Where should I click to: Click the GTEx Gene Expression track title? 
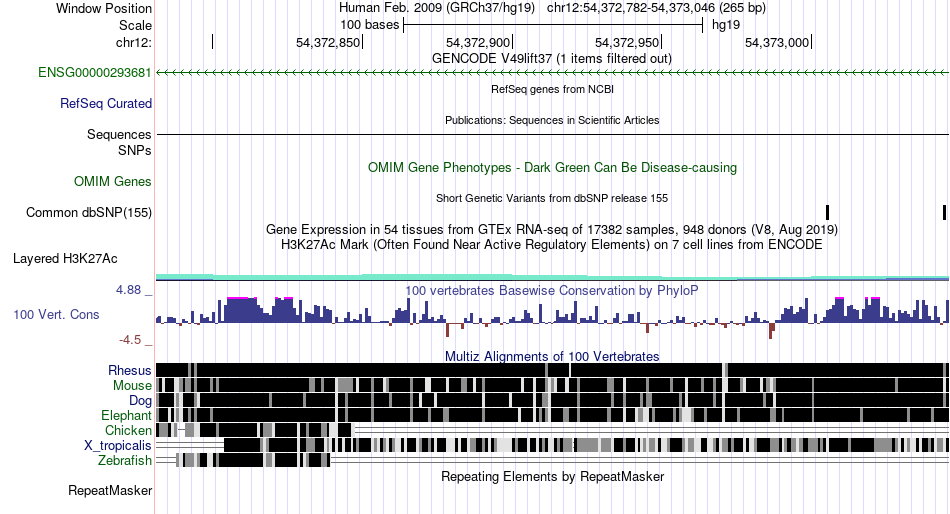pos(552,230)
